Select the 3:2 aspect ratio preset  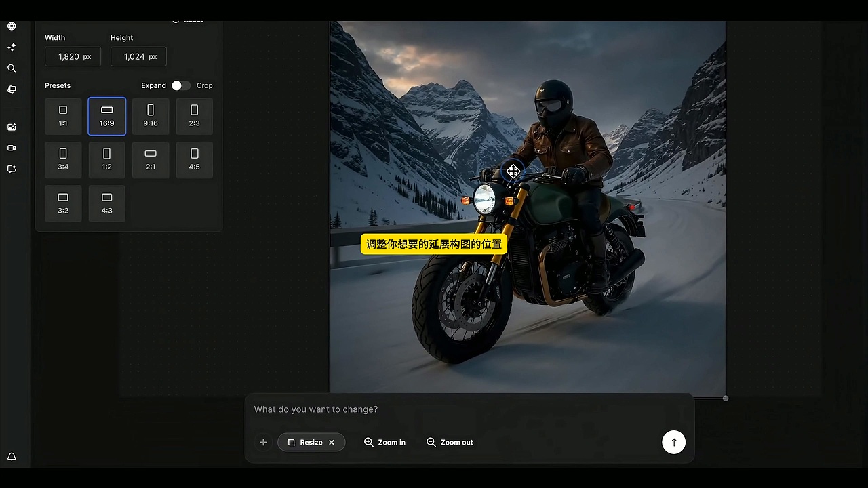[x=63, y=203]
